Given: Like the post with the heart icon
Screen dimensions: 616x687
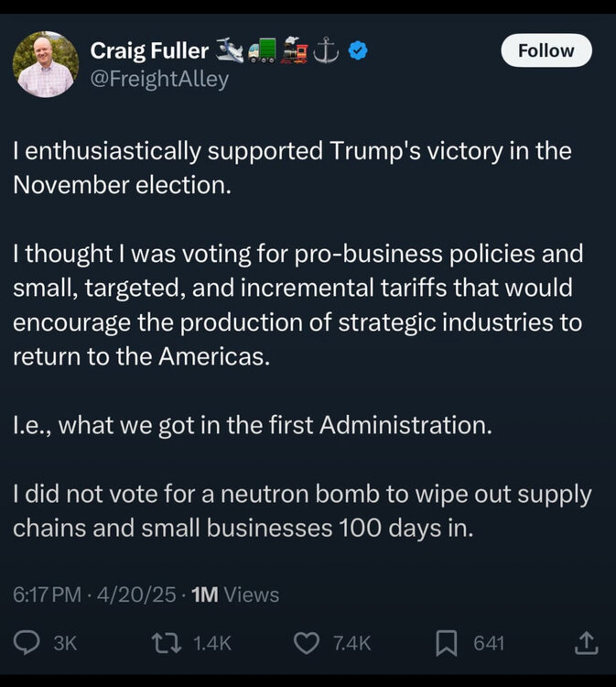Looking at the screenshot, I should point(306,643).
